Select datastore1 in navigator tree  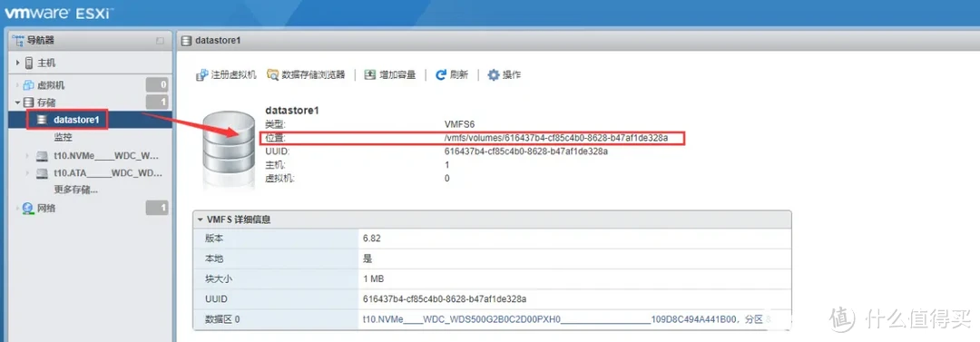tap(77, 120)
